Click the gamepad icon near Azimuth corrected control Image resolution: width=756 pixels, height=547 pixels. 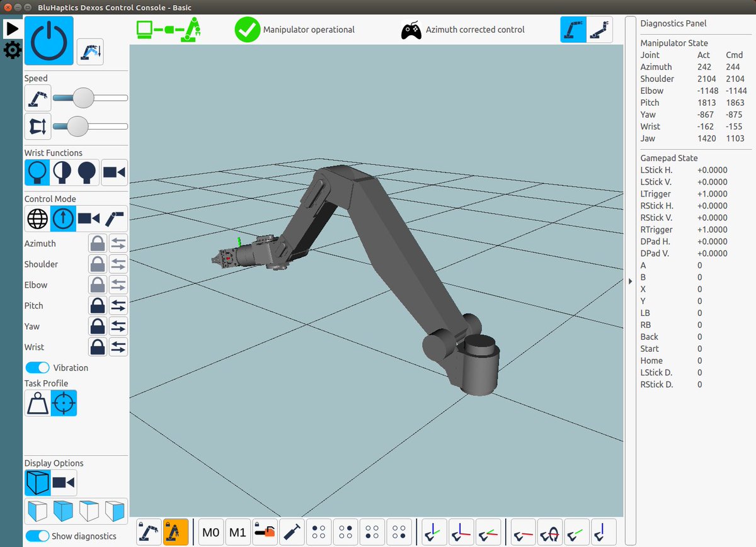pyautogui.click(x=411, y=29)
